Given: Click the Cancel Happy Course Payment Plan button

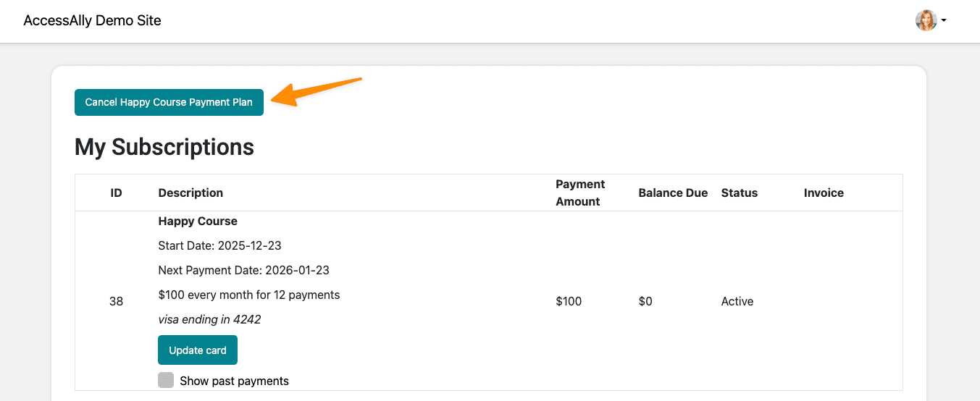Looking at the screenshot, I should [x=169, y=102].
